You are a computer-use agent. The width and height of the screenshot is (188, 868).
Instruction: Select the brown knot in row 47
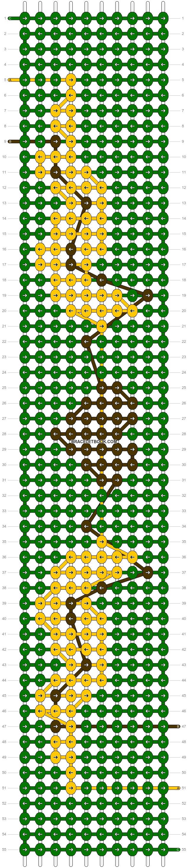point(56,726)
